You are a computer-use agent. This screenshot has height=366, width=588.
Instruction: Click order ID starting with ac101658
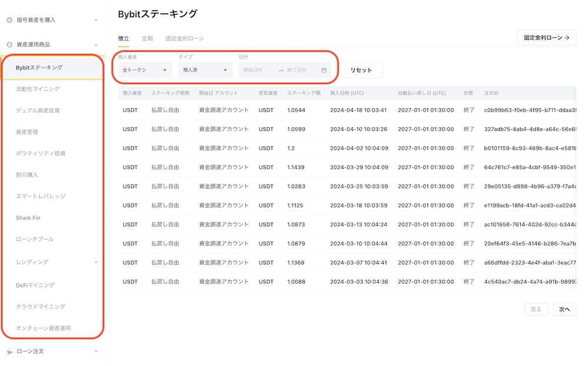[x=530, y=225]
